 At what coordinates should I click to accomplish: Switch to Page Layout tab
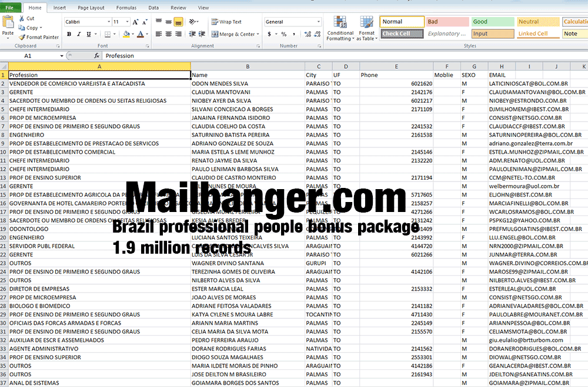[x=91, y=8]
